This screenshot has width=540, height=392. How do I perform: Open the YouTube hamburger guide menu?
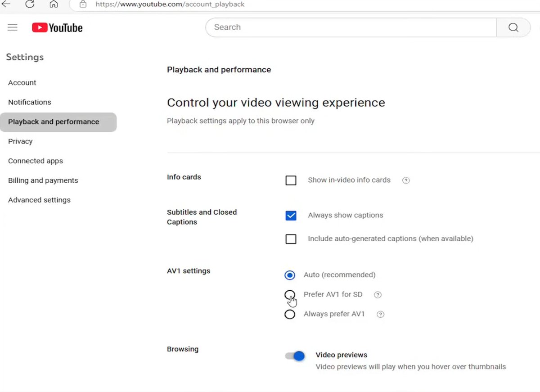[x=13, y=27]
